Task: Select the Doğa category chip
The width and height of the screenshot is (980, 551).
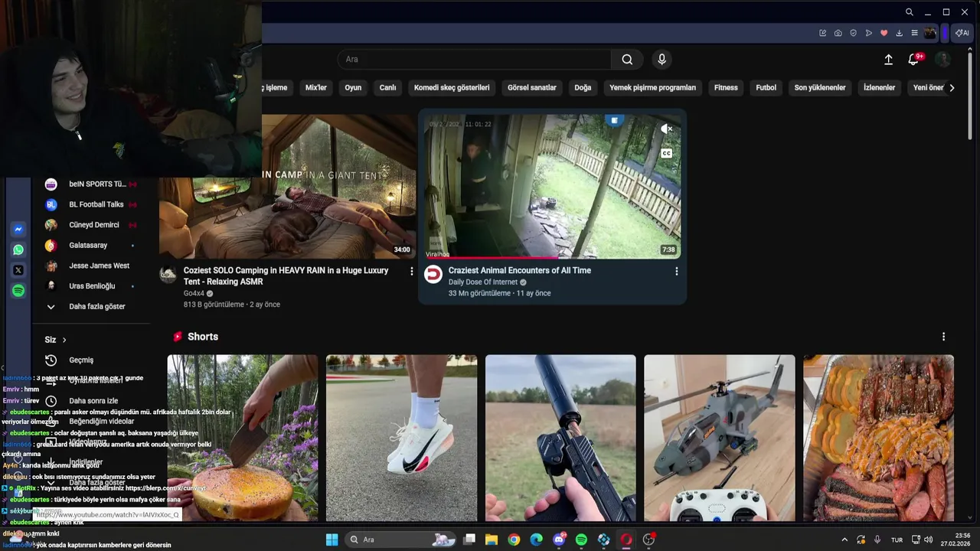Action: (583, 87)
